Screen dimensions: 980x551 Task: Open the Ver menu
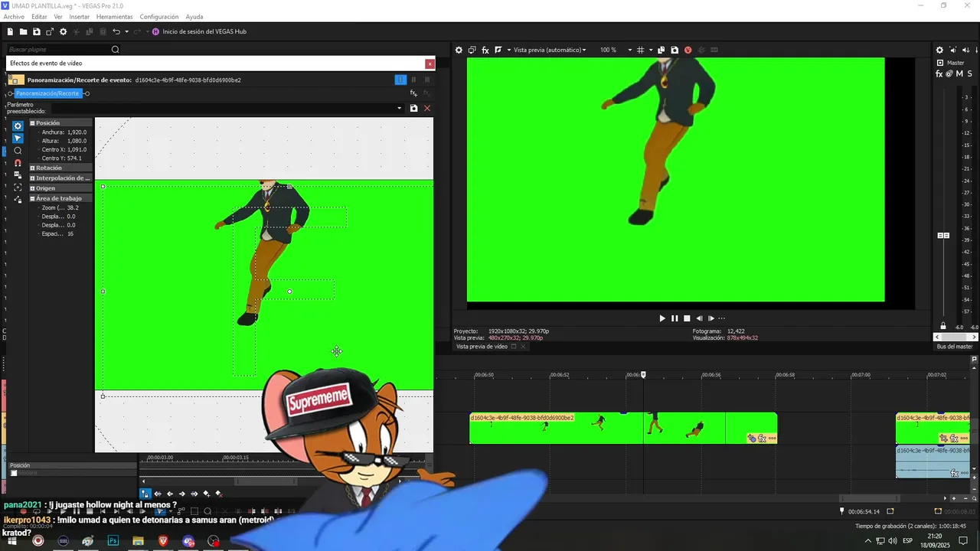point(58,16)
